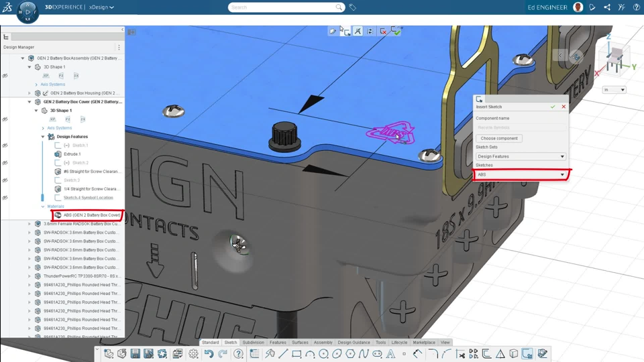Select Extrude.1 in feature tree
644x362 pixels.
pos(68,154)
